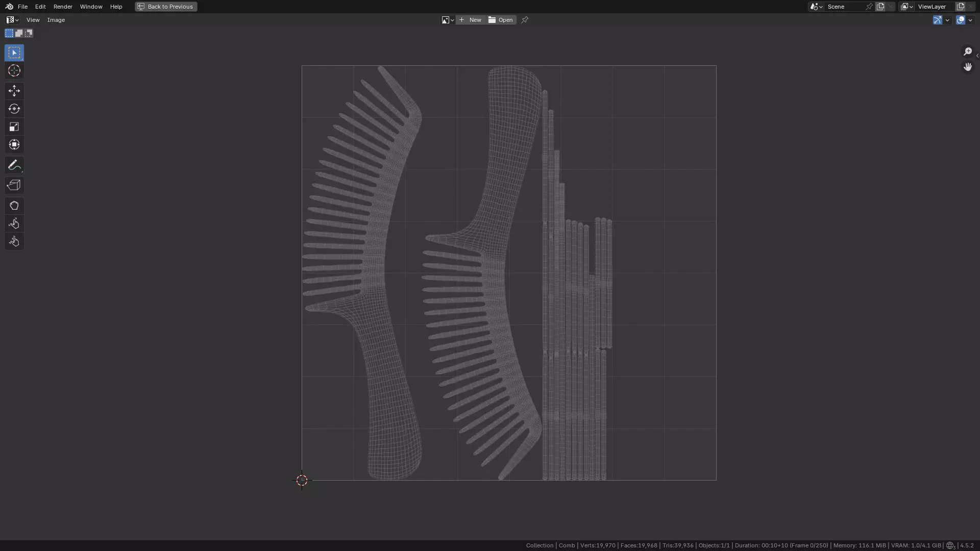The height and width of the screenshot is (551, 980).
Task: Select the Cursor tool in toolbar
Action: 14,70
